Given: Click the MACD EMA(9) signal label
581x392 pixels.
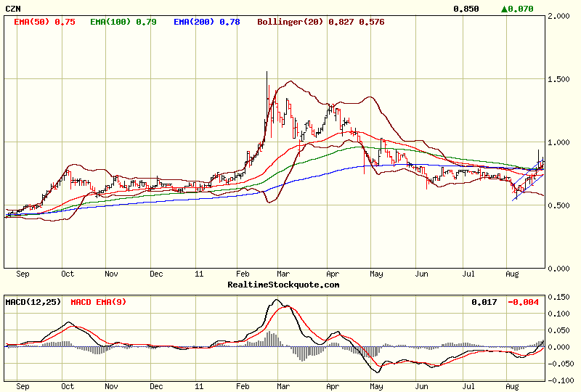Looking at the screenshot, I should pyautogui.click(x=99, y=301).
